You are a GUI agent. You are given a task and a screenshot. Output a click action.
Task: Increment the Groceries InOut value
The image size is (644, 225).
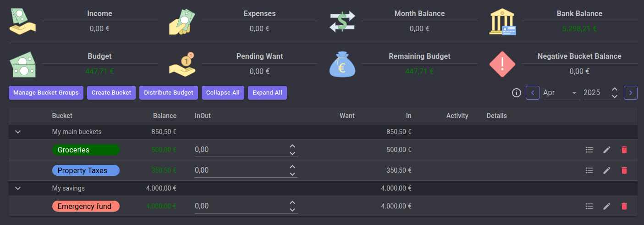pos(292,146)
